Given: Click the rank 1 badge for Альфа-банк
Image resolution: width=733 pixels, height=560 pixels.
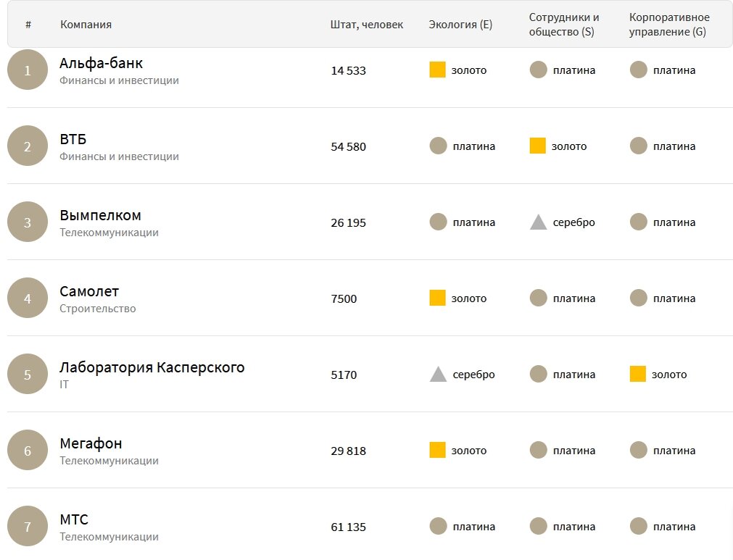Looking at the screenshot, I should 28,70.
